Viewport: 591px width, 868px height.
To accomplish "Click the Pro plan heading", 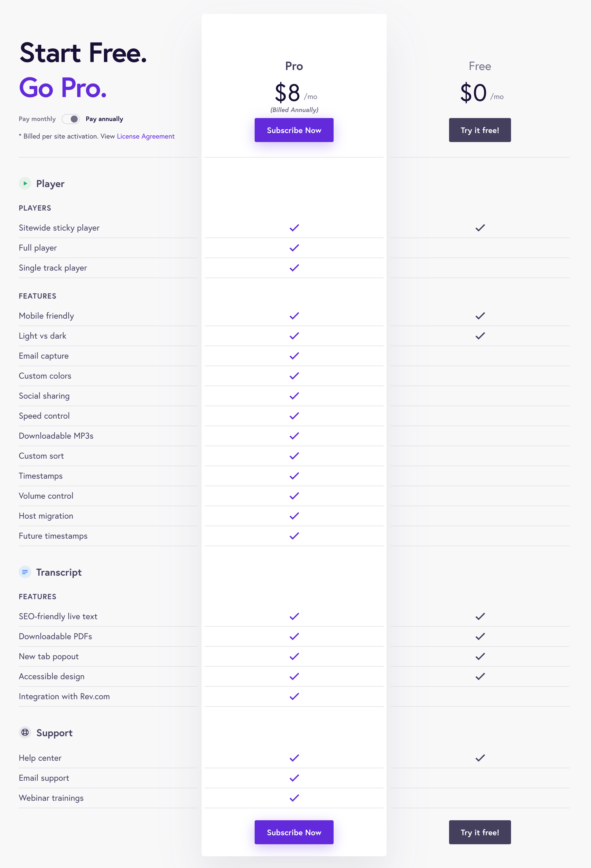I will click(x=294, y=66).
